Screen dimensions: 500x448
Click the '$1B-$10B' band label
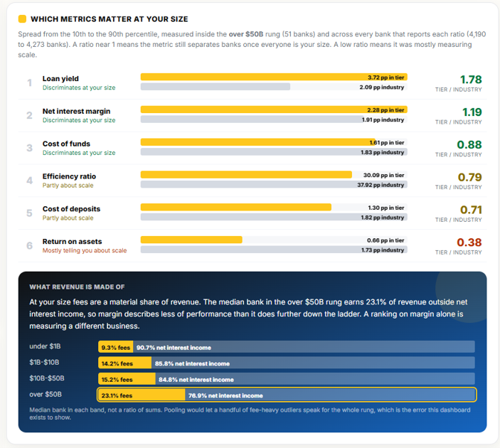[x=44, y=362]
